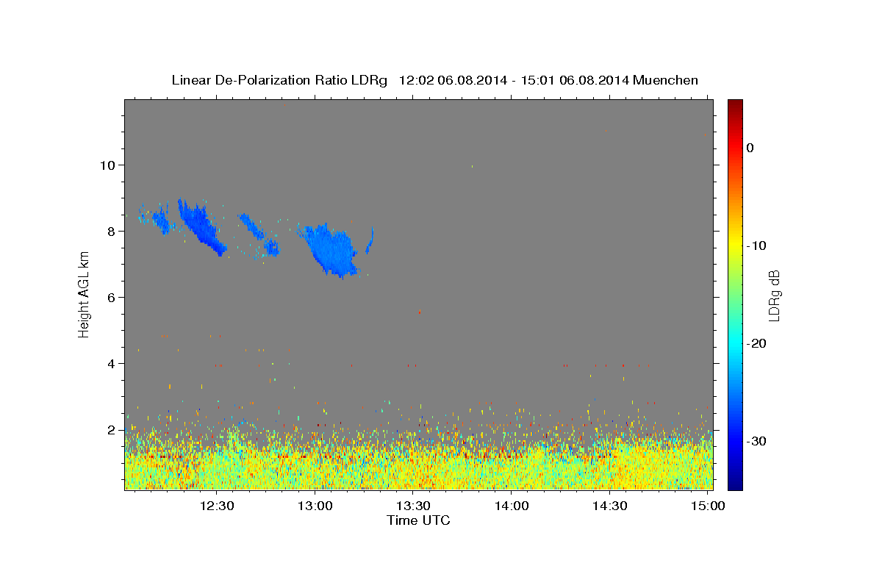Viewport: 882px width, 588px height.
Task: Click the '14:00' time tick label
Action: point(512,506)
